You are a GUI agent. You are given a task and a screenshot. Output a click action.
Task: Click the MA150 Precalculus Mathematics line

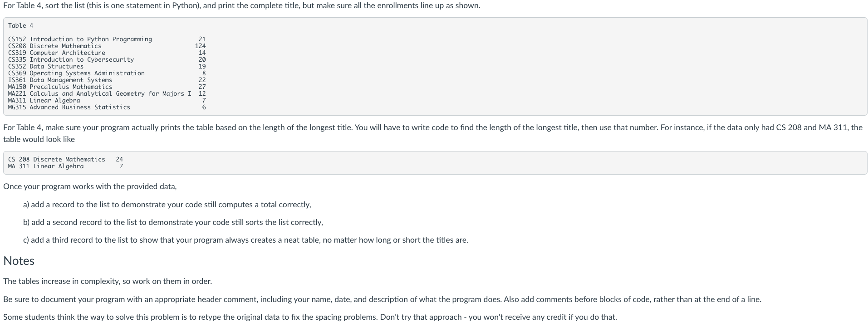(60, 87)
